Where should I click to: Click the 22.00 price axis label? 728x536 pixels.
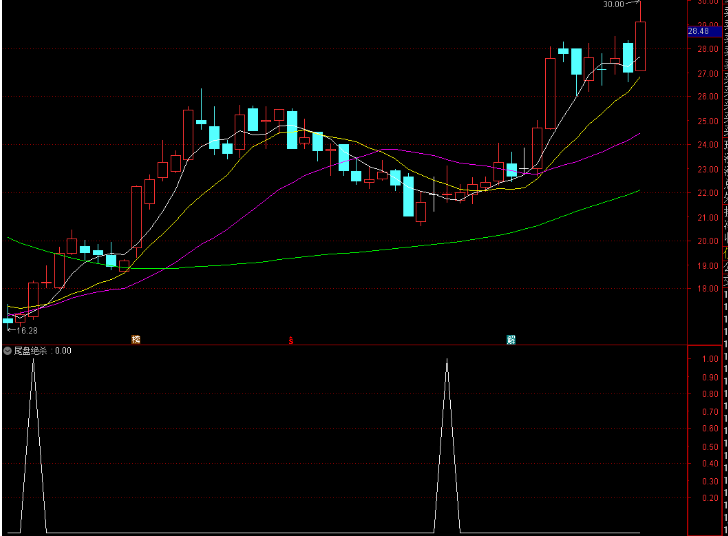[x=708, y=193]
